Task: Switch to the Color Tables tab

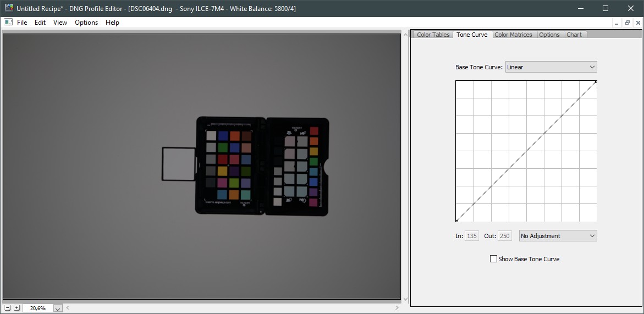Action: pos(433,35)
